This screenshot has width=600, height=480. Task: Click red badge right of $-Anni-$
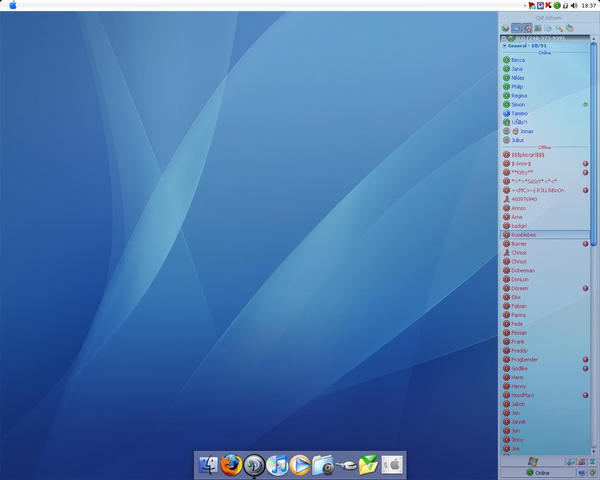(x=585, y=163)
